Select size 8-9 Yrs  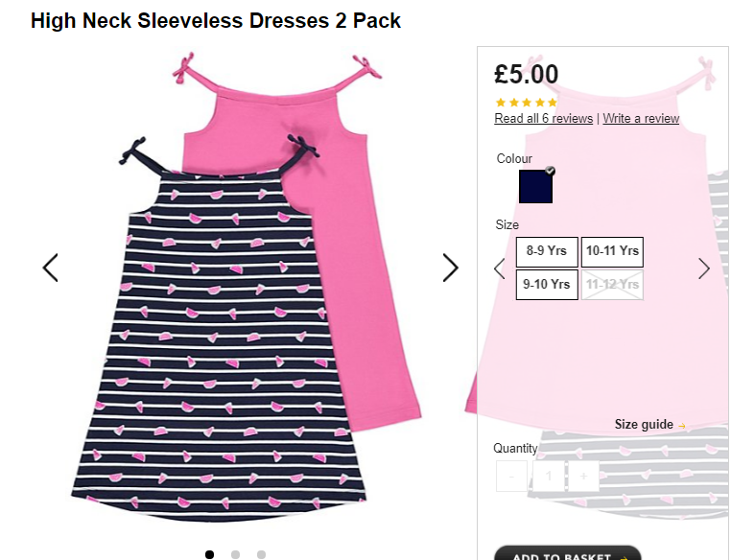[547, 251]
